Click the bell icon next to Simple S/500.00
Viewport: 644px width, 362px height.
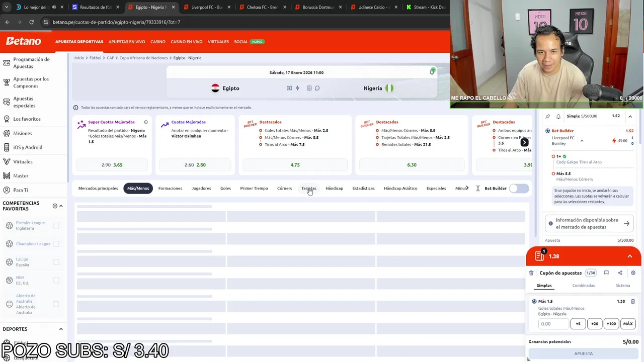558,116
